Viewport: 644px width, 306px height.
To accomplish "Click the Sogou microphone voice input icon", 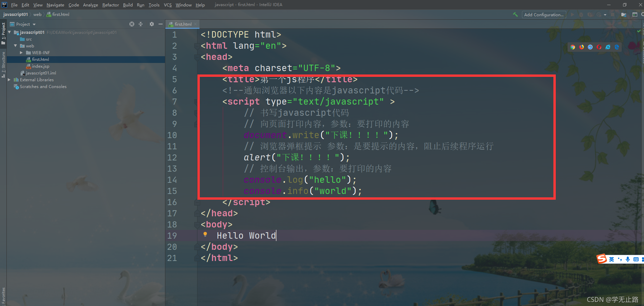I will point(628,259).
